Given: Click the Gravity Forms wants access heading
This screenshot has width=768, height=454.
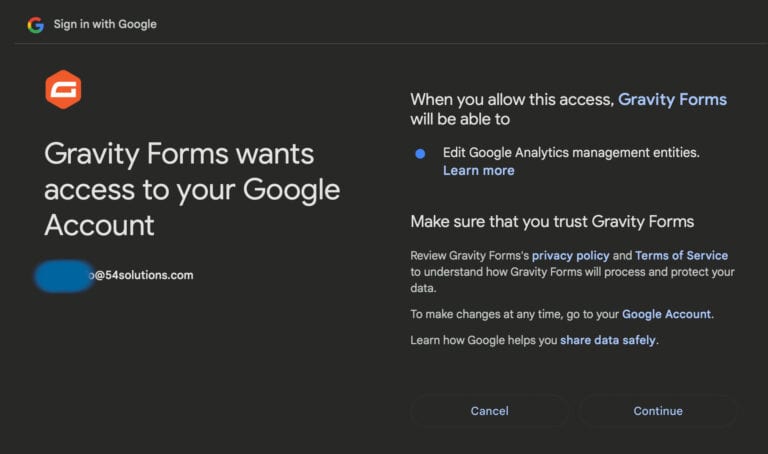Looking at the screenshot, I should click(192, 189).
